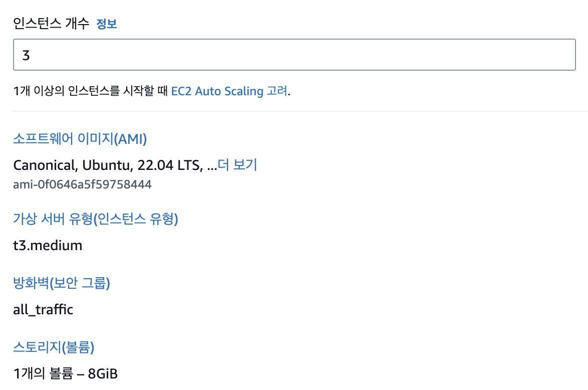
Task: Click the divider line above 소프트웨어 이미지(AMI)
Action: point(301,111)
